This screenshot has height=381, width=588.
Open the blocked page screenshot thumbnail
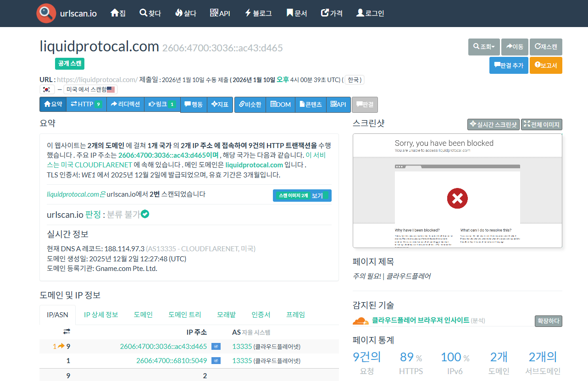click(x=457, y=191)
